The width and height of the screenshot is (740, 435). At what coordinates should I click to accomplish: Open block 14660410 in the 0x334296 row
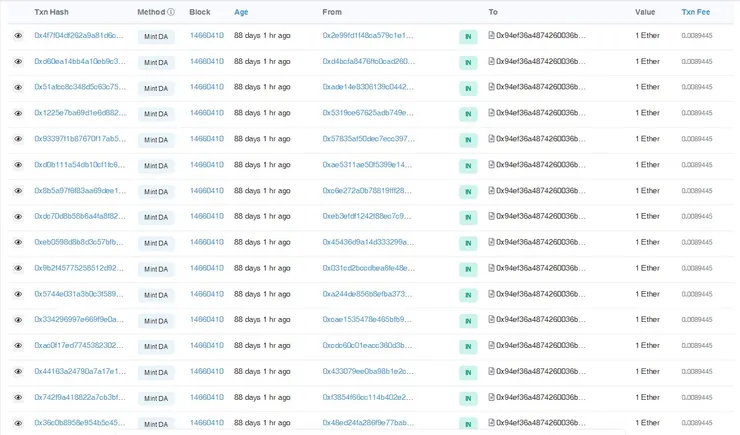pos(207,319)
